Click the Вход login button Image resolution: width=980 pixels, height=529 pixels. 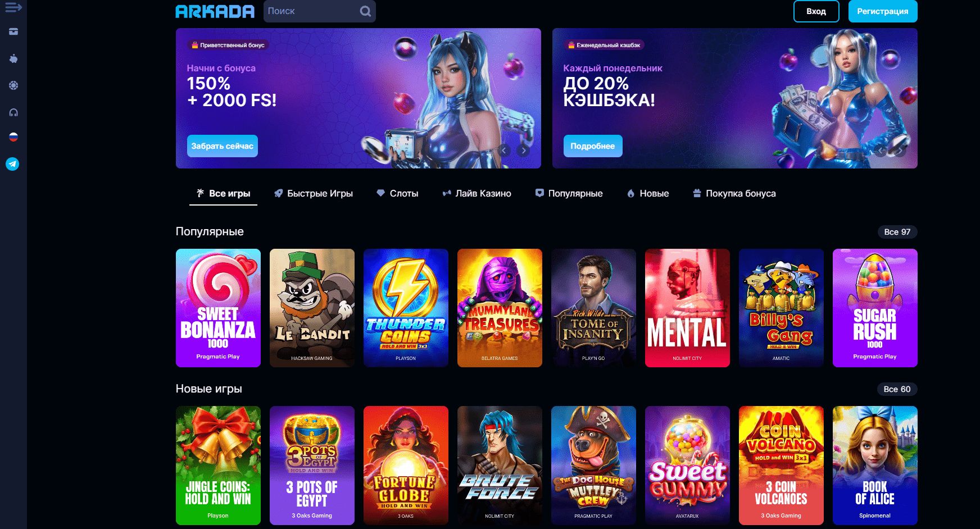pyautogui.click(x=816, y=11)
